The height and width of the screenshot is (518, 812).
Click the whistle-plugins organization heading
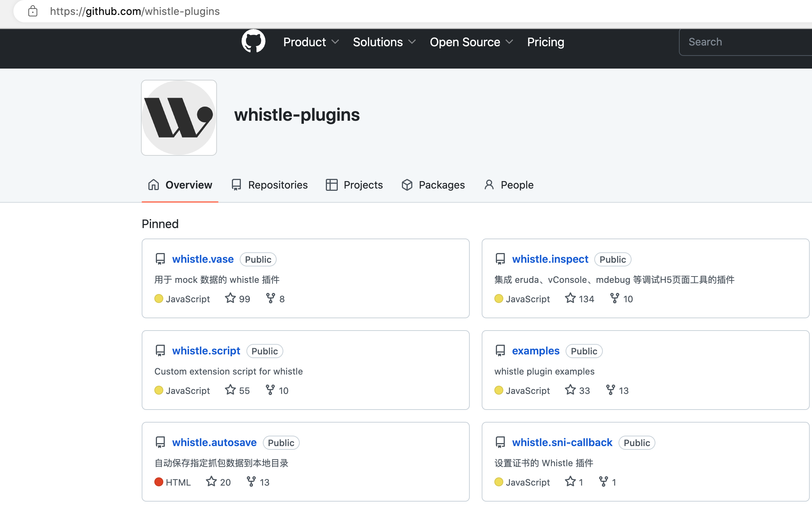[297, 115]
